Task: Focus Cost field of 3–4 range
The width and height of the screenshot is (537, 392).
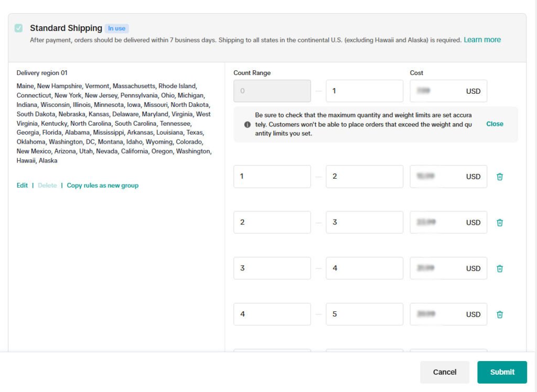Action: pos(448,268)
